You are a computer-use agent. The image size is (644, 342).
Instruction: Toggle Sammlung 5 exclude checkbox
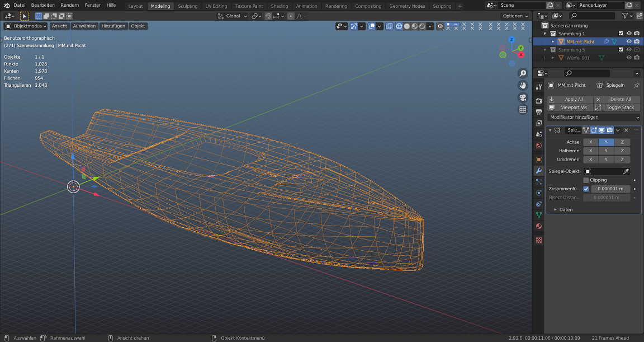(x=621, y=50)
